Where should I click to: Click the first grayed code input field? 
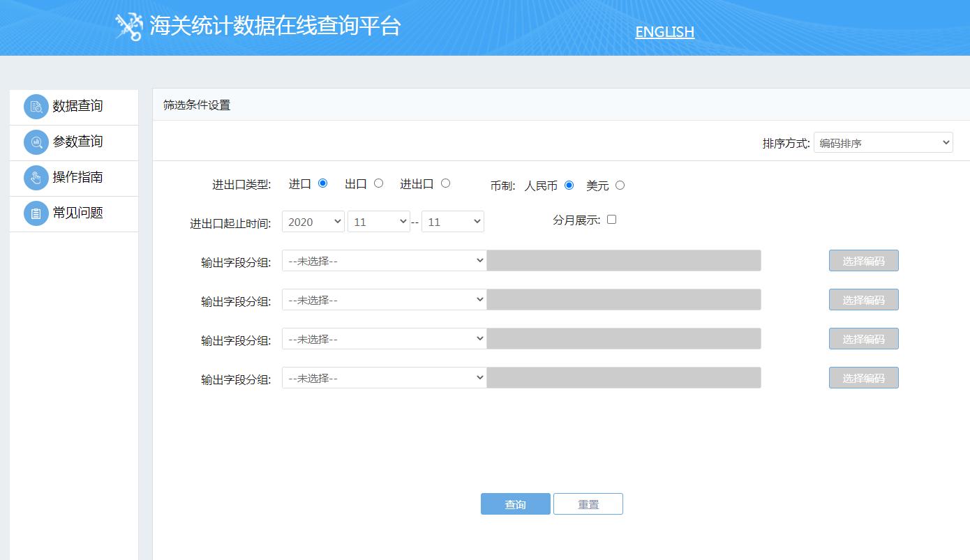[x=625, y=259]
